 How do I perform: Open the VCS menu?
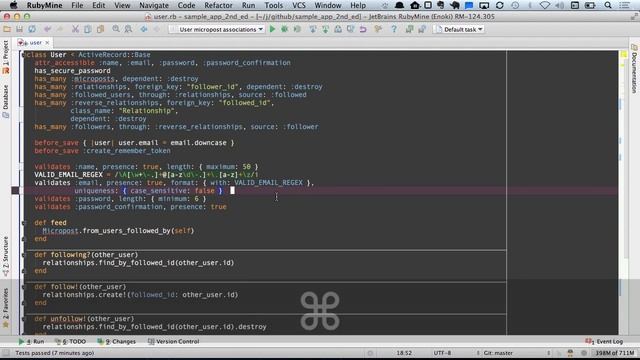point(299,5)
